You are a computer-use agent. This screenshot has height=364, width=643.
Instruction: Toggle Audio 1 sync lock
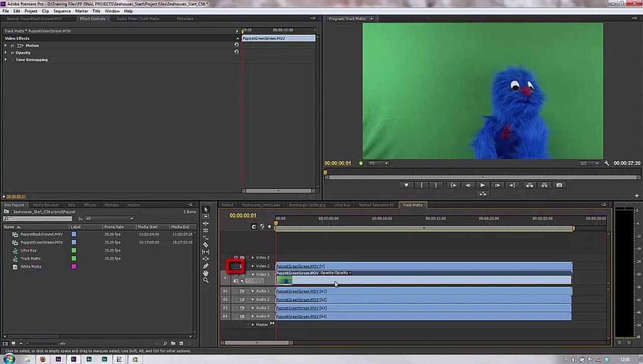pyautogui.click(x=242, y=291)
